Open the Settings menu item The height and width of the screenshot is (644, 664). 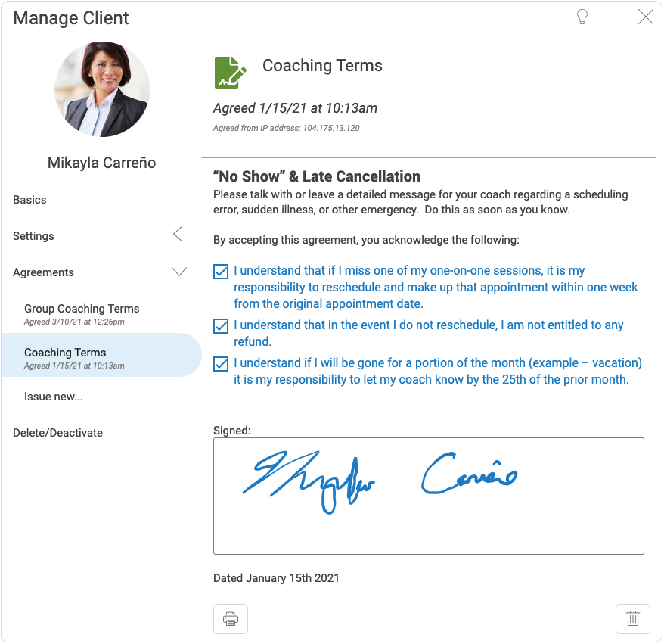point(33,236)
